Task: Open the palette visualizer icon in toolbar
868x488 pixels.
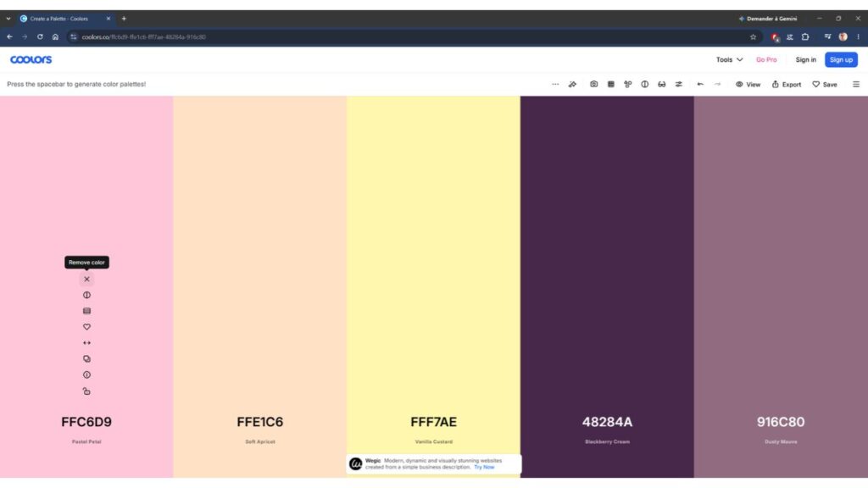Action: pyautogui.click(x=628, y=84)
